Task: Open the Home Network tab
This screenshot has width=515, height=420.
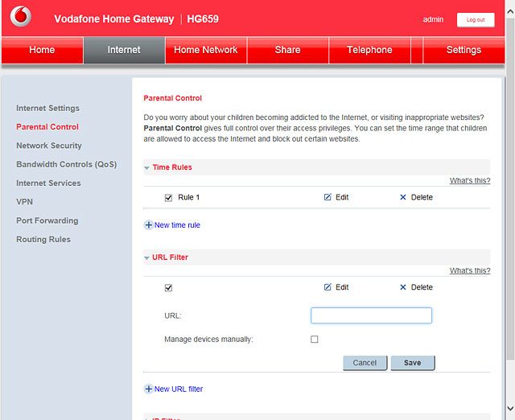Action: click(206, 50)
